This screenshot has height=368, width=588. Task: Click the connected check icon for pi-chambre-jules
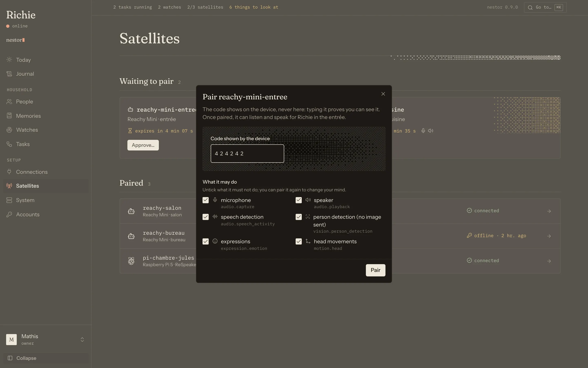click(x=469, y=260)
